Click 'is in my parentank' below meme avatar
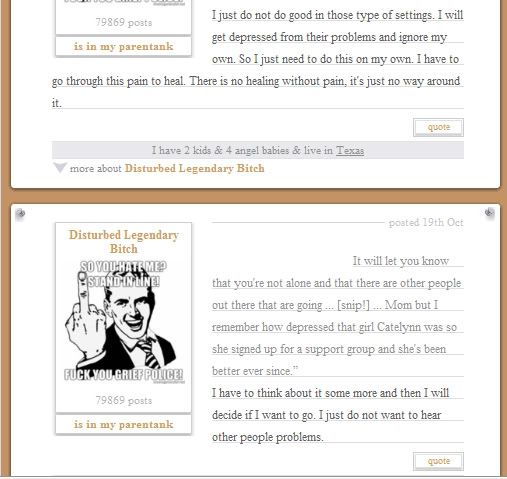Viewport: 507px width, 479px height. tap(124, 424)
